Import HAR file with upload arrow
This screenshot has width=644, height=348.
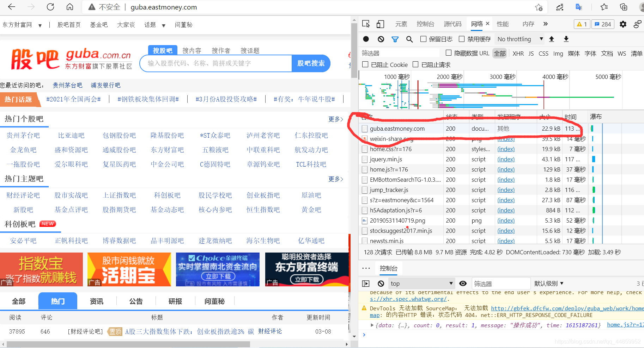point(552,39)
